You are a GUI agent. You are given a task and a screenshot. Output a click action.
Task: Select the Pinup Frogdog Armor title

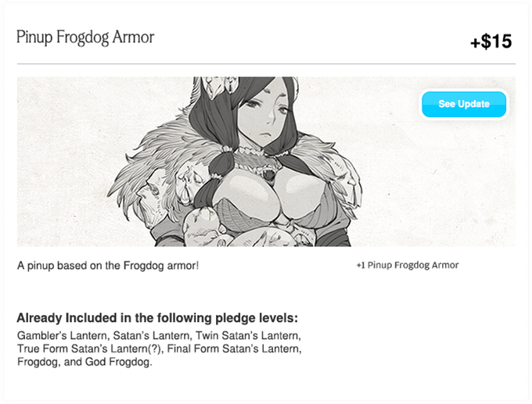pos(85,38)
